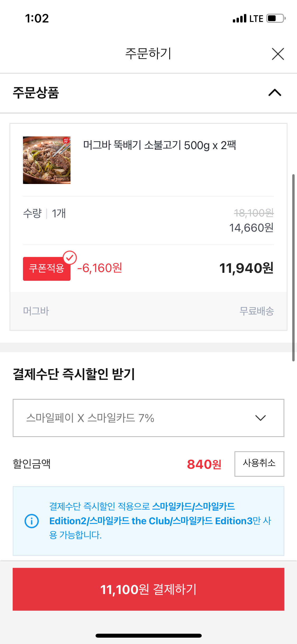Click the dropdown arrow for payment discount

pyautogui.click(x=260, y=418)
